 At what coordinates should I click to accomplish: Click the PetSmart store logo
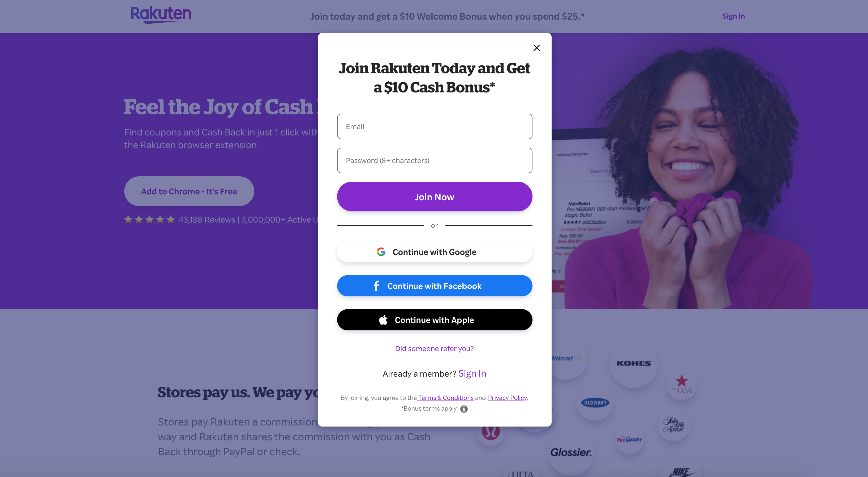point(629,439)
